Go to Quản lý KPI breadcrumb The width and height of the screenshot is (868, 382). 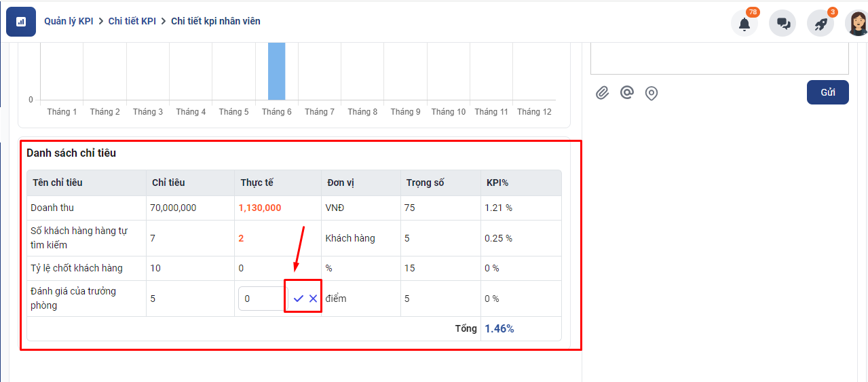click(x=69, y=21)
